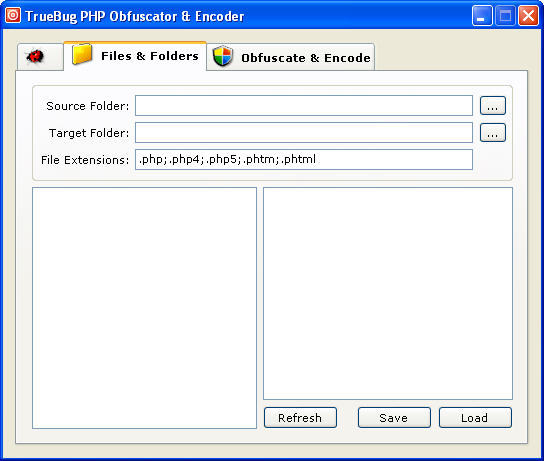Image resolution: width=544 pixels, height=461 pixels.
Task: Open the ladybug icon tab
Action: click(40, 57)
